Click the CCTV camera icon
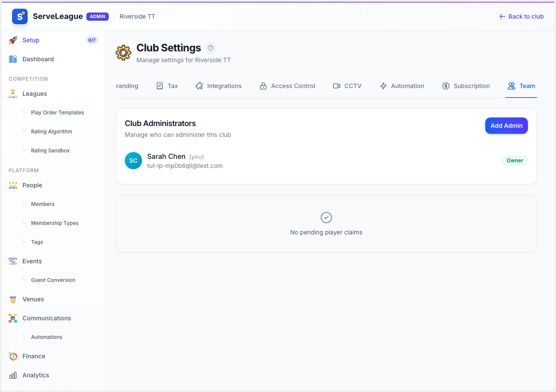 (x=337, y=86)
